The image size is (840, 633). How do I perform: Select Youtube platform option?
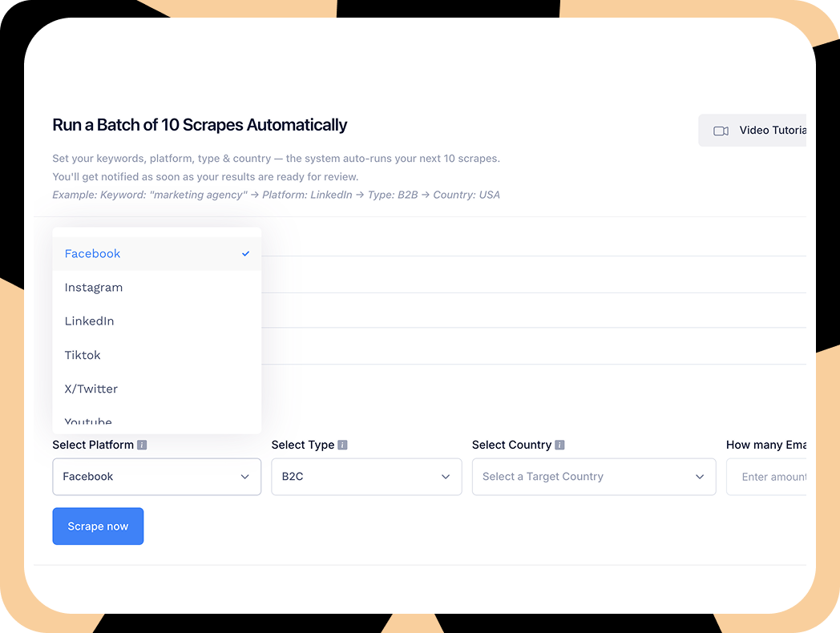click(88, 422)
